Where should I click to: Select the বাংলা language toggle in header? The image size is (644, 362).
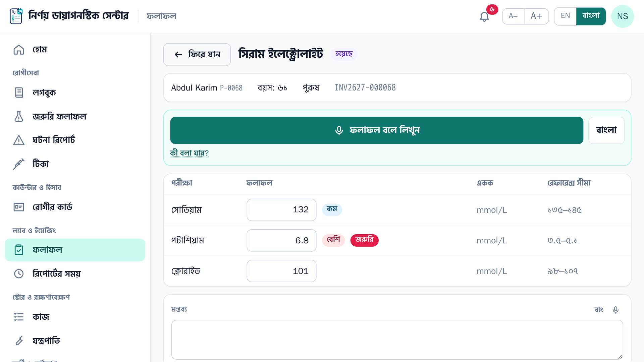pyautogui.click(x=591, y=16)
